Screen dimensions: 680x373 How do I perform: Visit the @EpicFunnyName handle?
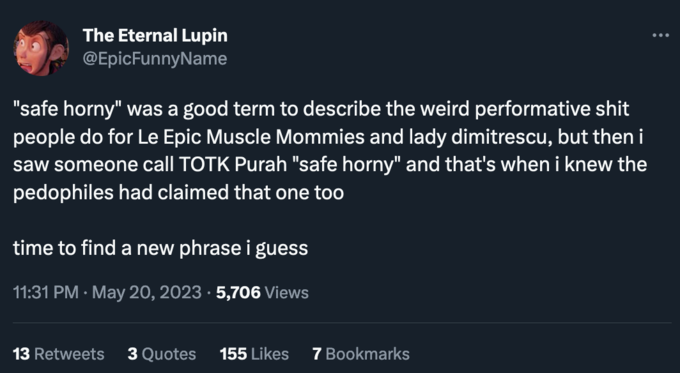(155, 59)
